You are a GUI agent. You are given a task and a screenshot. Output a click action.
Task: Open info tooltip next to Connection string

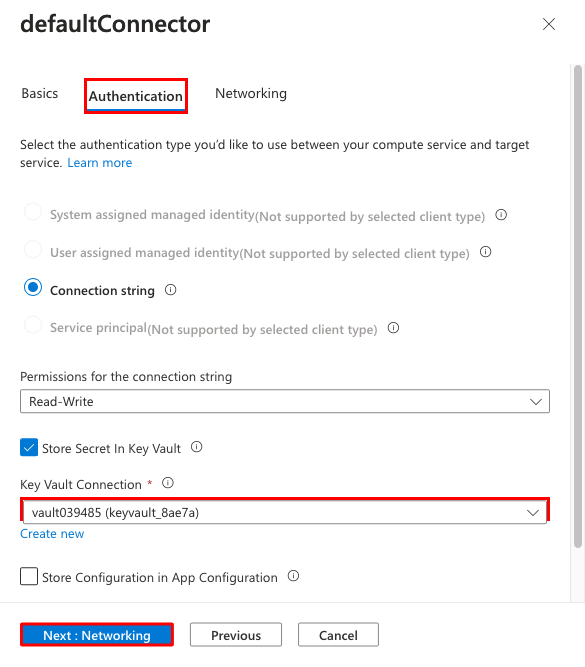171,290
